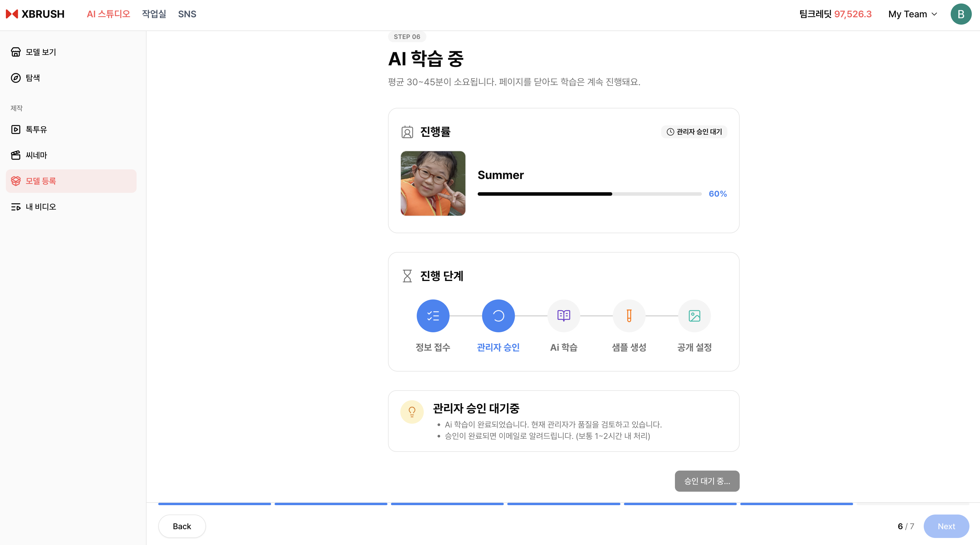The height and width of the screenshot is (545, 980).
Task: Click the 정보 접수 step label
Action: (x=433, y=347)
